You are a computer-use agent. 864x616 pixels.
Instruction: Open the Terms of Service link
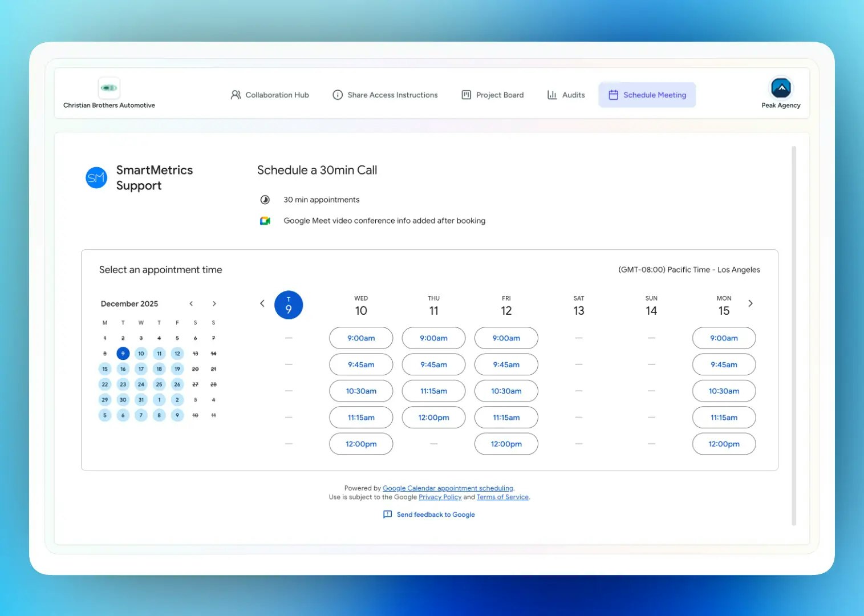coord(502,497)
